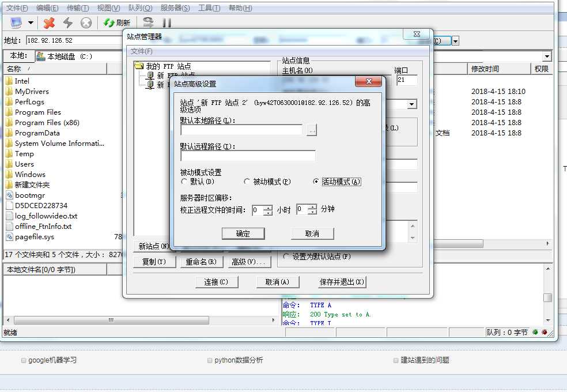This screenshot has width=567, height=392.
Task: Click address field showing 182.92.126.52
Action: point(74,40)
